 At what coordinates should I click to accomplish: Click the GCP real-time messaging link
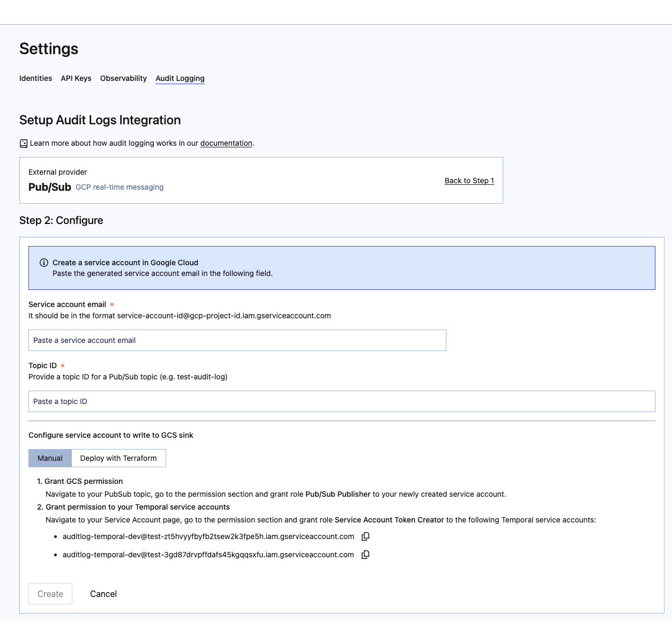[x=119, y=187]
